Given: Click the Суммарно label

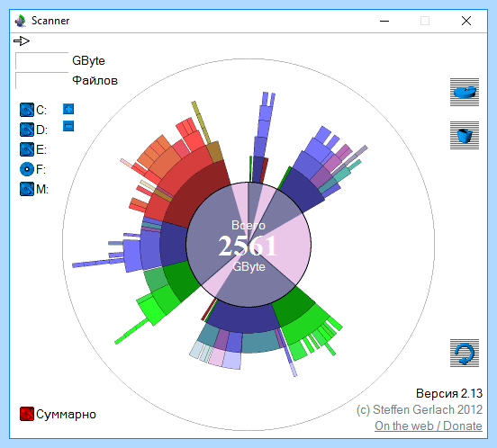Looking at the screenshot, I should pos(66,414).
